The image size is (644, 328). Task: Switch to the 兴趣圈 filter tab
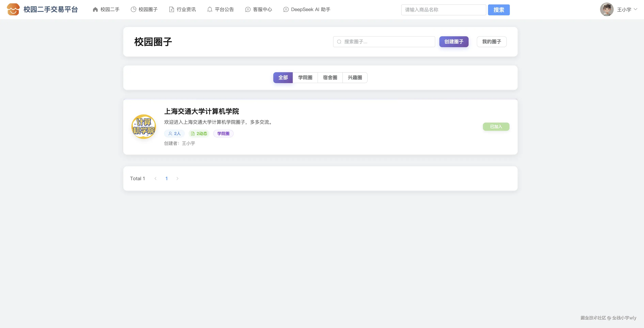pyautogui.click(x=355, y=77)
